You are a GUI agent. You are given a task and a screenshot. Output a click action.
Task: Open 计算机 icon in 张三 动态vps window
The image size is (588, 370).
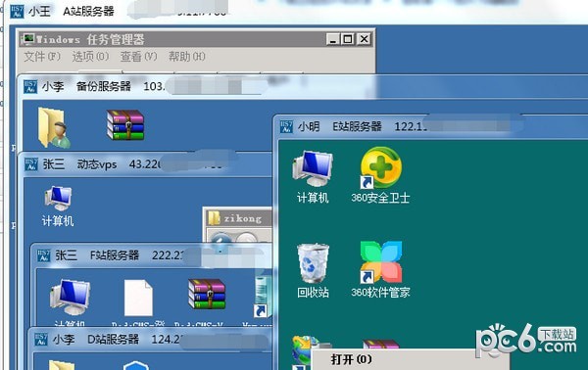click(58, 206)
